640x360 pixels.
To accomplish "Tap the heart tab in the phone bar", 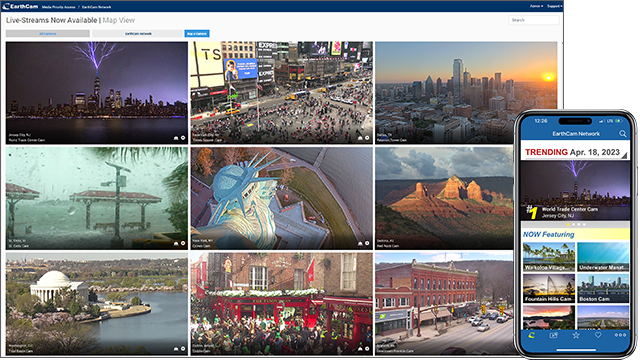I will (598, 335).
